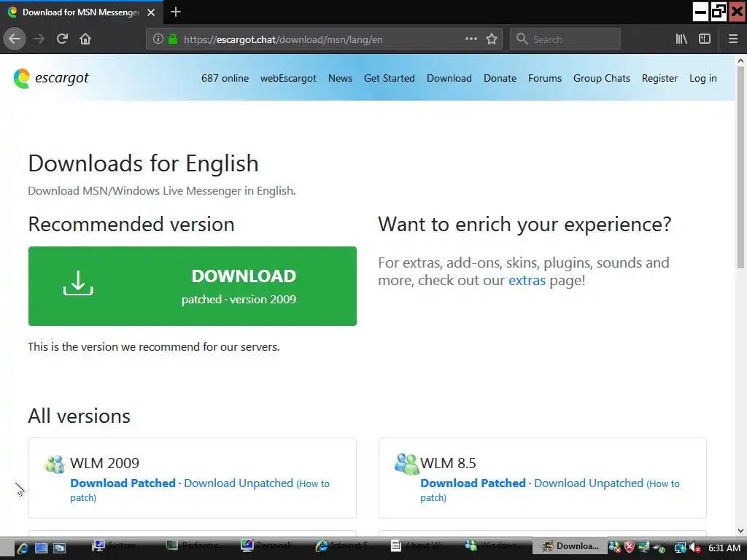This screenshot has height=560, width=747.
Task: Click Download Unpatched for WLM 8.5
Action: click(x=589, y=483)
